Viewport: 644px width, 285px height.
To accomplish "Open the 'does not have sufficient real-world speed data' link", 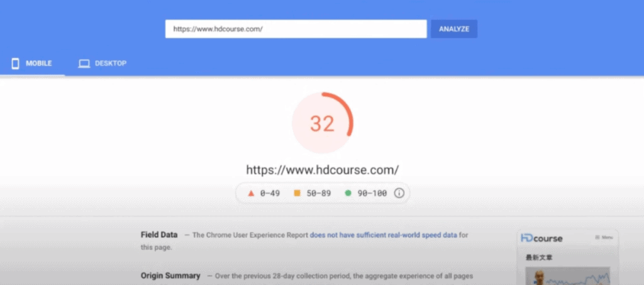I will [x=383, y=235].
